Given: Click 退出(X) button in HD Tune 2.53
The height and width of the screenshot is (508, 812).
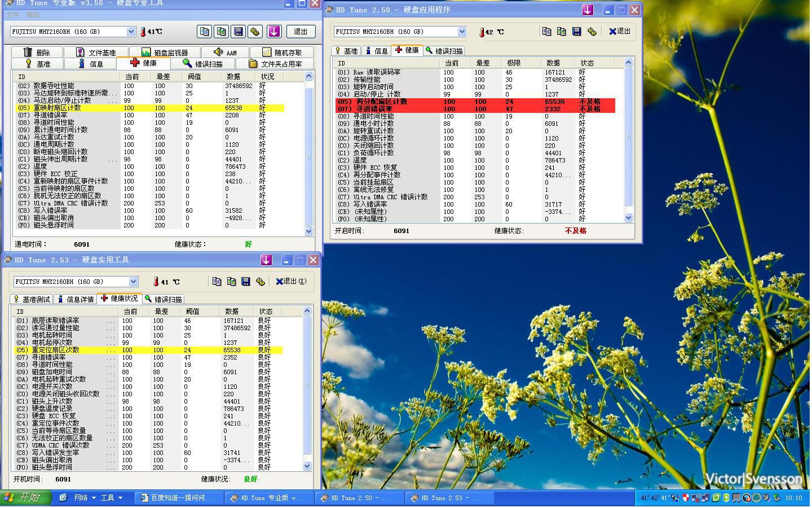Looking at the screenshot, I should click(x=291, y=281).
